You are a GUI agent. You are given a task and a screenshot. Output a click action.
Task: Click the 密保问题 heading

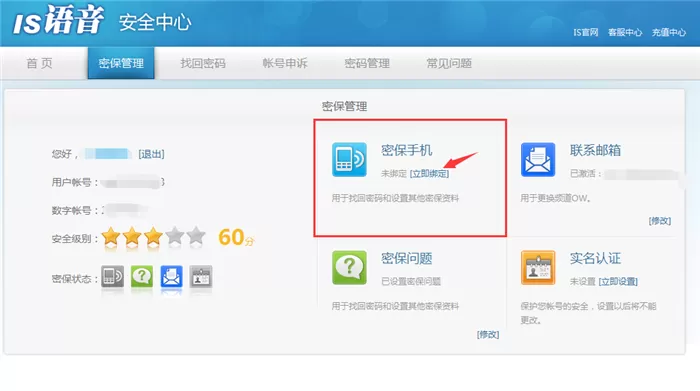407,258
